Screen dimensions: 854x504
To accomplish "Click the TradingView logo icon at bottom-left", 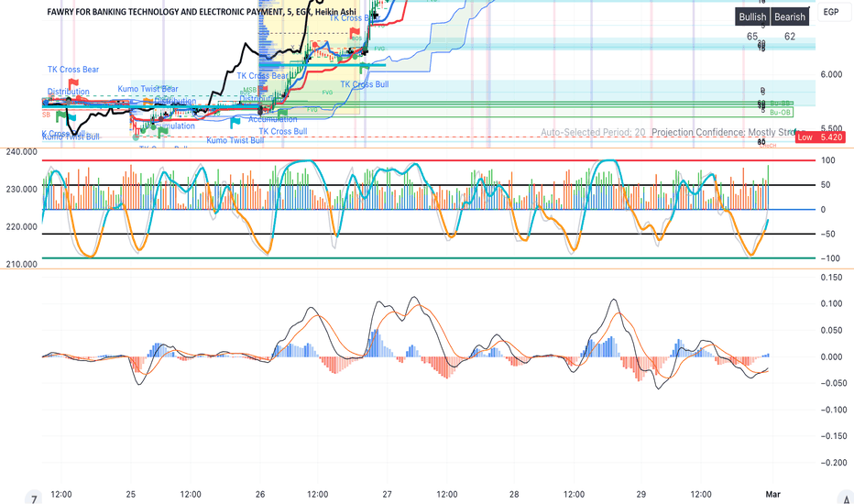I will [x=34, y=498].
